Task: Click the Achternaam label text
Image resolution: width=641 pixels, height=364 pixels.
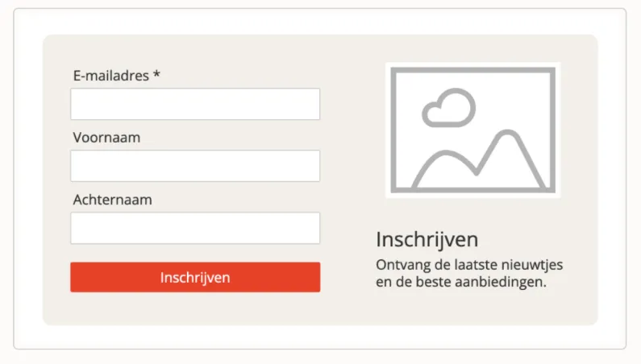Action: click(112, 200)
